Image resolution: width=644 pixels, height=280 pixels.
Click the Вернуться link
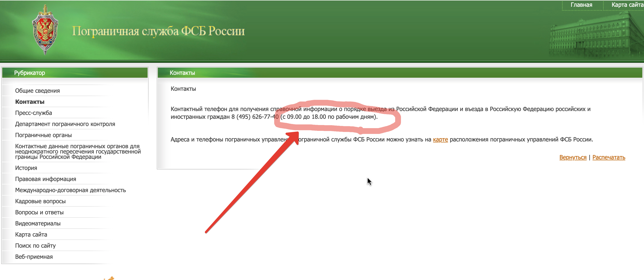point(573,157)
